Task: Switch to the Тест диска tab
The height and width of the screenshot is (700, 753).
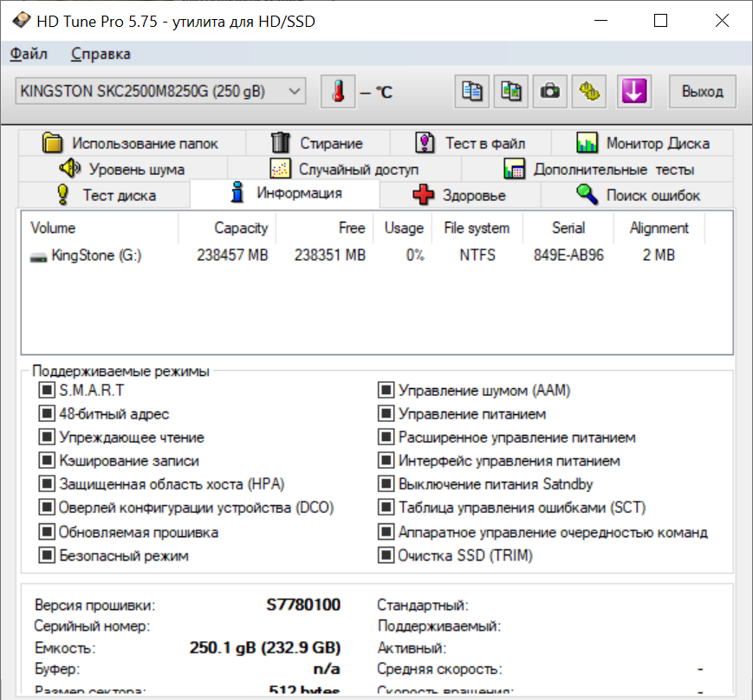Action: pos(105,195)
